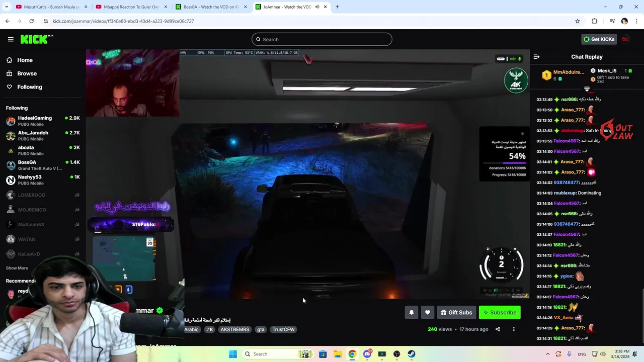Screen dimensions: 644x362
Task: Open the Chrome three-dot menu
Action: (636, 21)
